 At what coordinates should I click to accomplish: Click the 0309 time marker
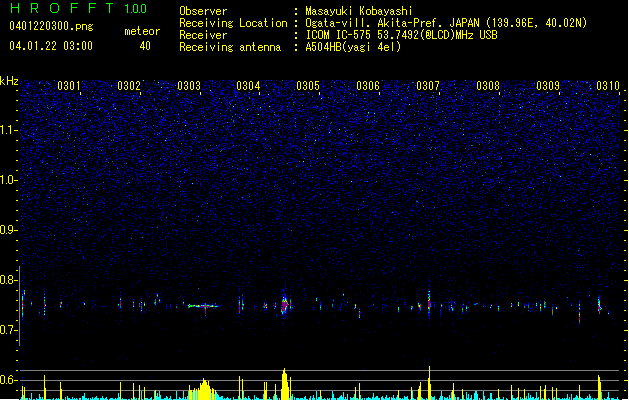coord(548,86)
